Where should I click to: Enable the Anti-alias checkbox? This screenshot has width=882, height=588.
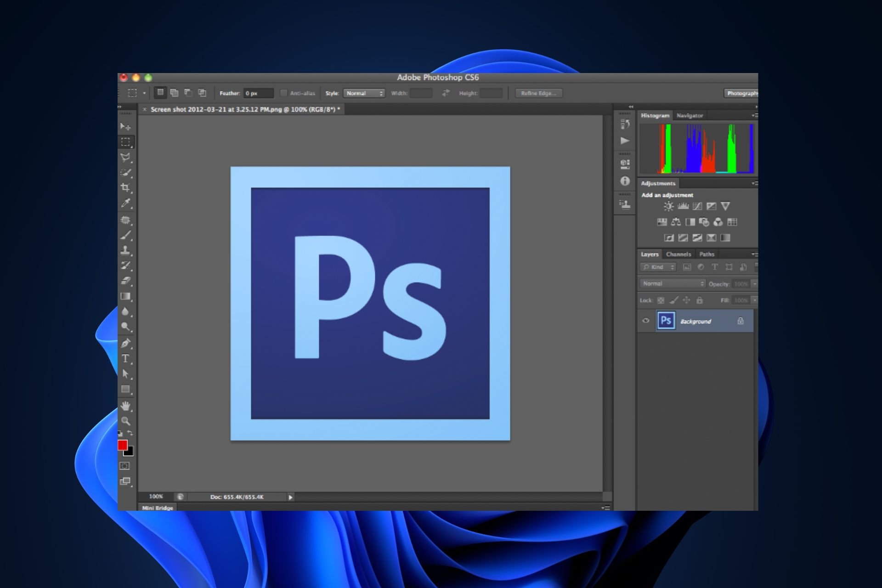(284, 93)
